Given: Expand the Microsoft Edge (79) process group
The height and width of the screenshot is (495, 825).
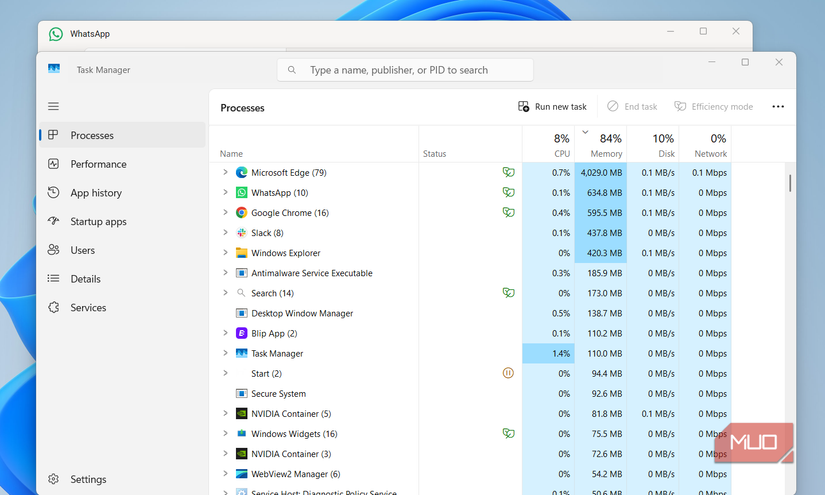Looking at the screenshot, I should coord(225,172).
